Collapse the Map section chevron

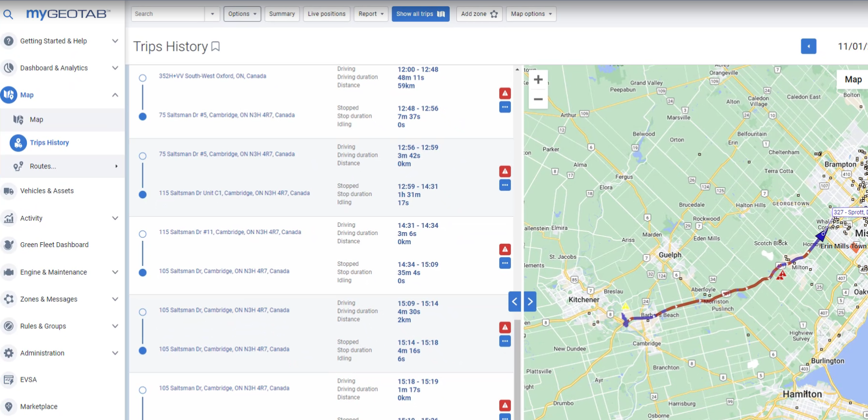point(115,95)
